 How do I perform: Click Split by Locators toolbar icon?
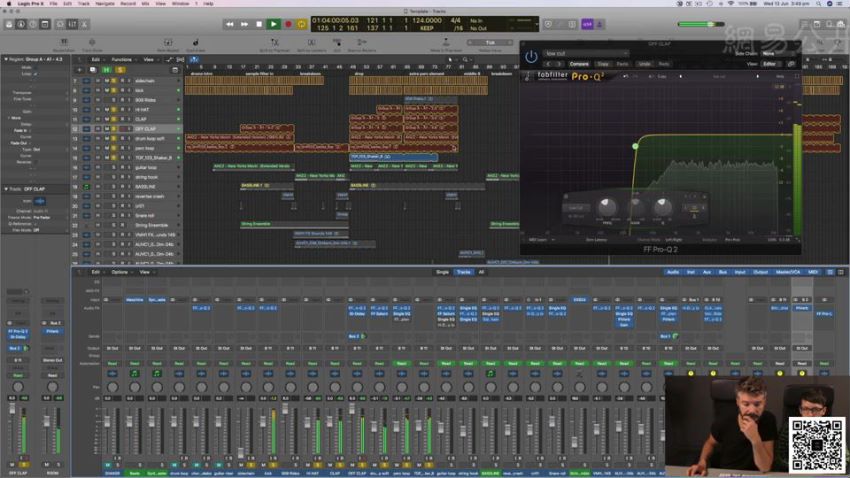click(311, 44)
